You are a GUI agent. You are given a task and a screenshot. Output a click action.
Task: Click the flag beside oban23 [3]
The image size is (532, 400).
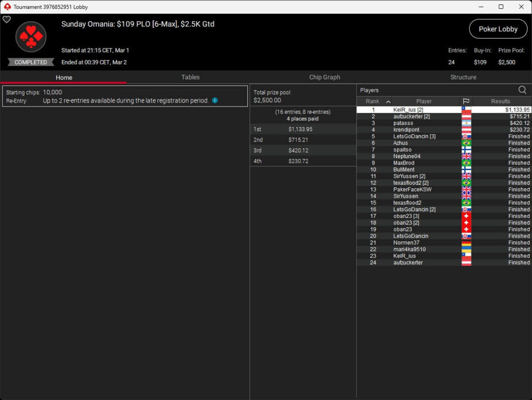(466, 216)
